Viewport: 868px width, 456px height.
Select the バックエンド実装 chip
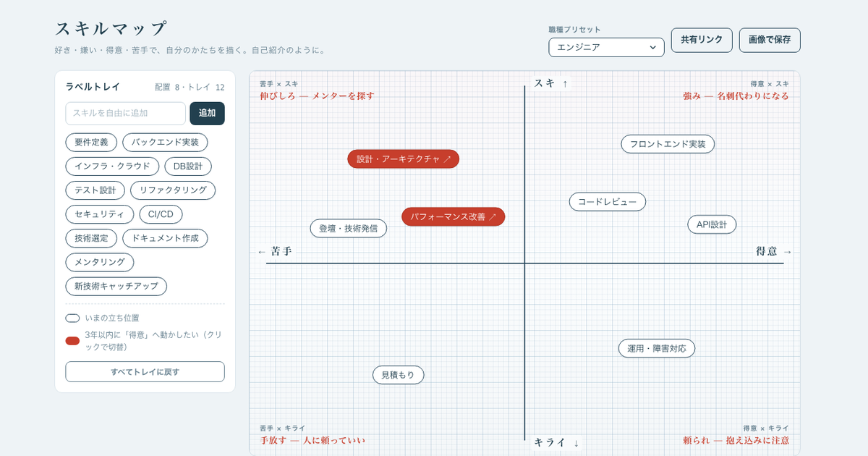click(165, 143)
